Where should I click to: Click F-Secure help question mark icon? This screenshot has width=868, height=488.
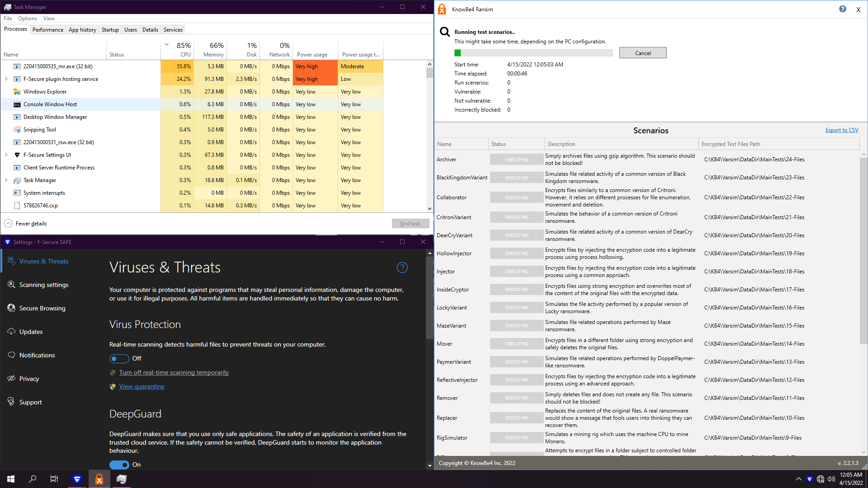(402, 267)
